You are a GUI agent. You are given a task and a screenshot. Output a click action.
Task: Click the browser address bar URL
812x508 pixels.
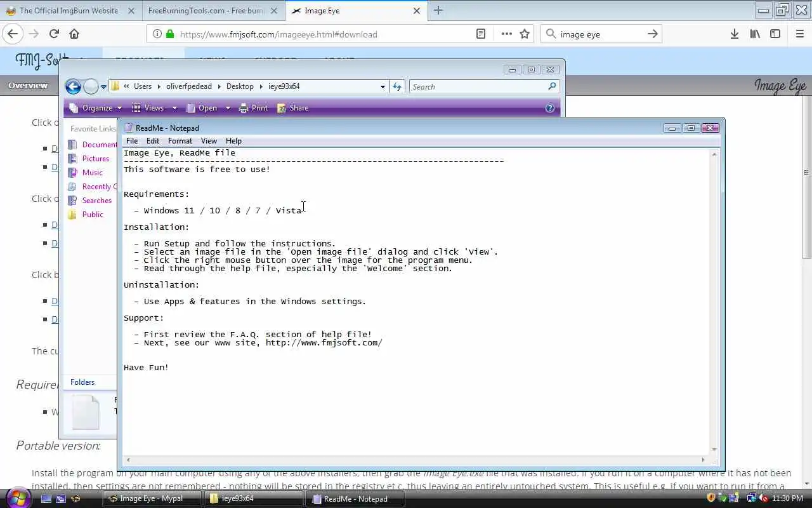[278, 34]
